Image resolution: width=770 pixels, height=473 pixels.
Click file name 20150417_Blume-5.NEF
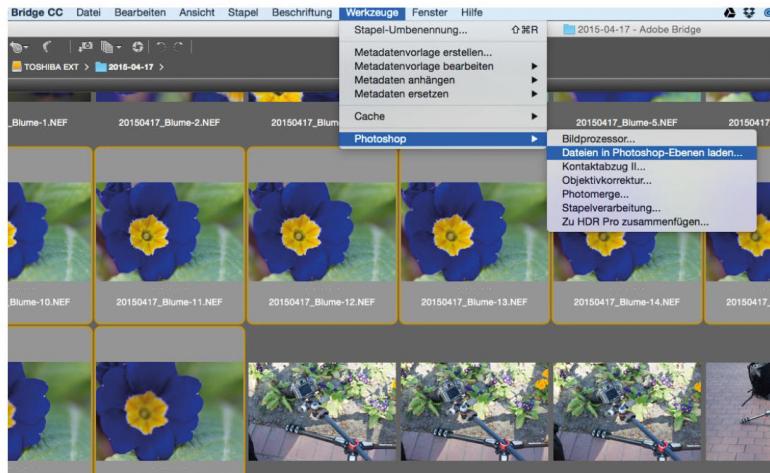627,122
